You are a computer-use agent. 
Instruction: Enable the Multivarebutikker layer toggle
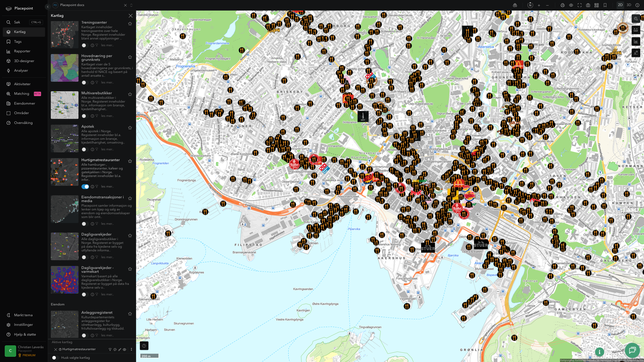[x=85, y=116]
